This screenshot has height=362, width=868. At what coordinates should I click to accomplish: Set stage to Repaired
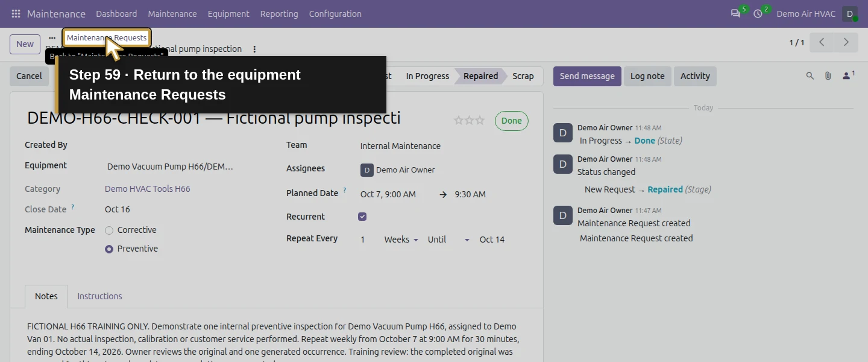point(480,76)
